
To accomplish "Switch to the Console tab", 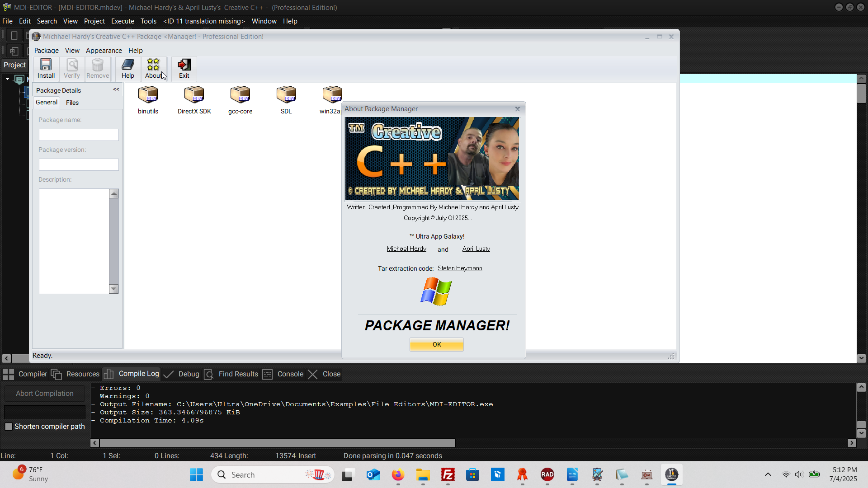I will [283, 374].
